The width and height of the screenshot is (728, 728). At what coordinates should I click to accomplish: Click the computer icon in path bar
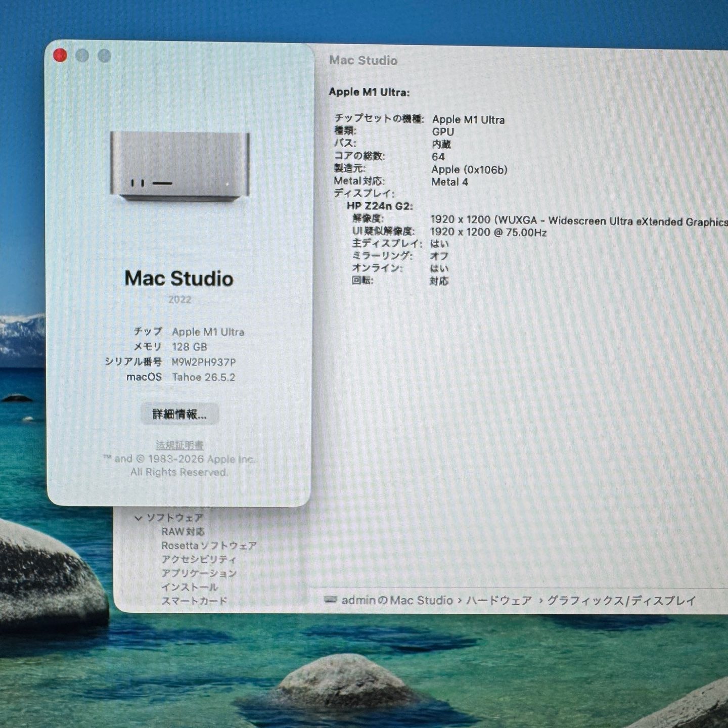click(x=331, y=600)
